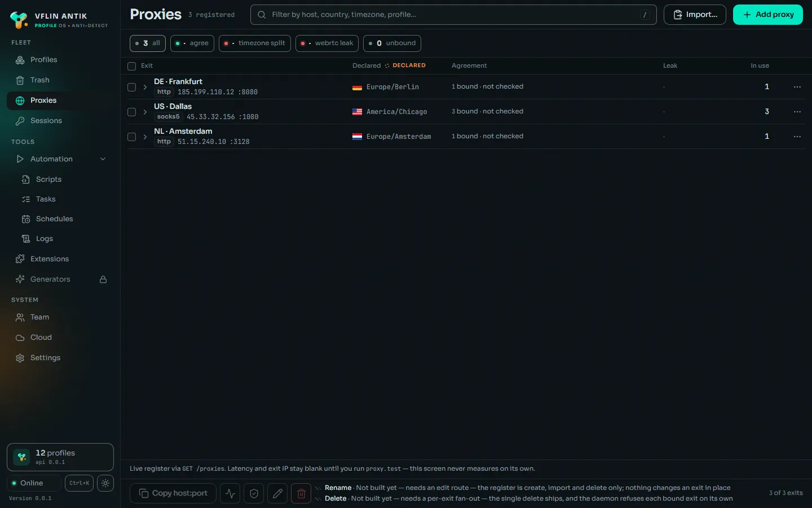Select the 'unbound' filter chip
The height and width of the screenshot is (508, 812).
pyautogui.click(x=392, y=43)
